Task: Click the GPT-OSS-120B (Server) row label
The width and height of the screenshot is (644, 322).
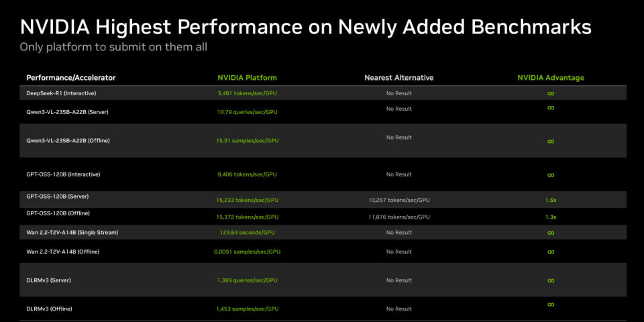Action: click(x=58, y=197)
